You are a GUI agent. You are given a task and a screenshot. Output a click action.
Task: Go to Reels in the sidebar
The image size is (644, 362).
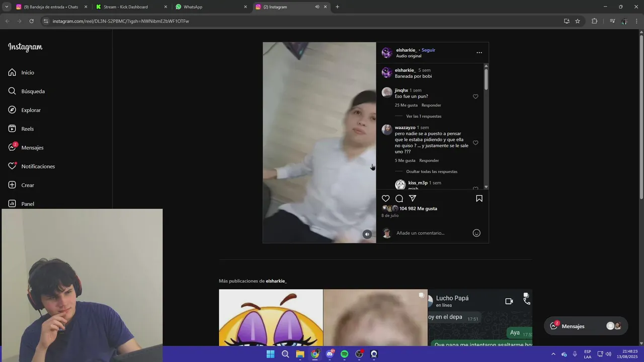click(21, 129)
